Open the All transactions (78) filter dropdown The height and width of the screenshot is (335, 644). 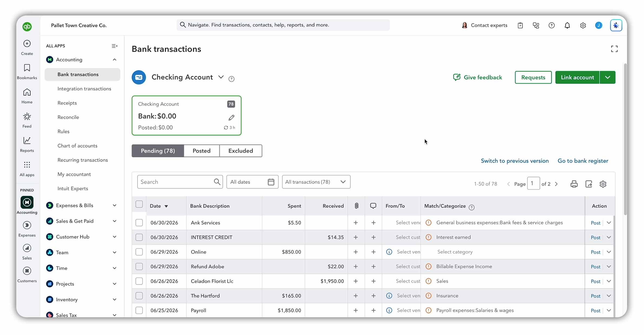316,182
